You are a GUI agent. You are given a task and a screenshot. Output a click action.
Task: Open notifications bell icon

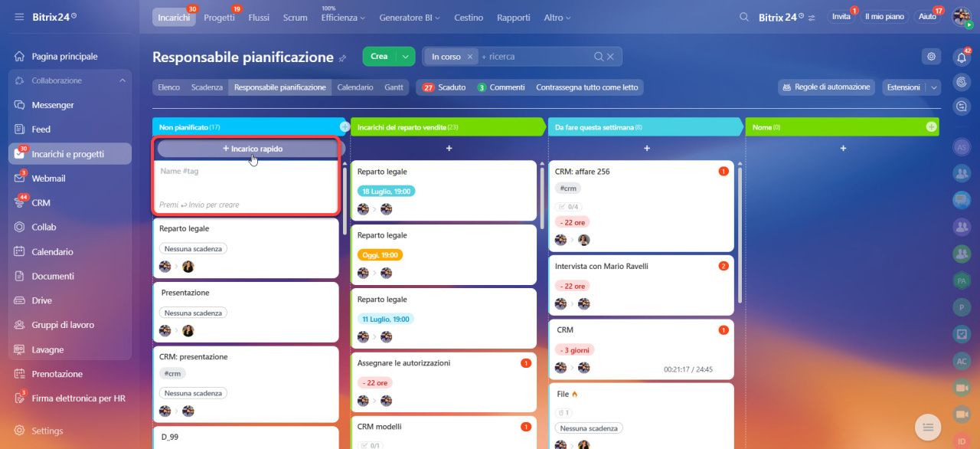(962, 57)
